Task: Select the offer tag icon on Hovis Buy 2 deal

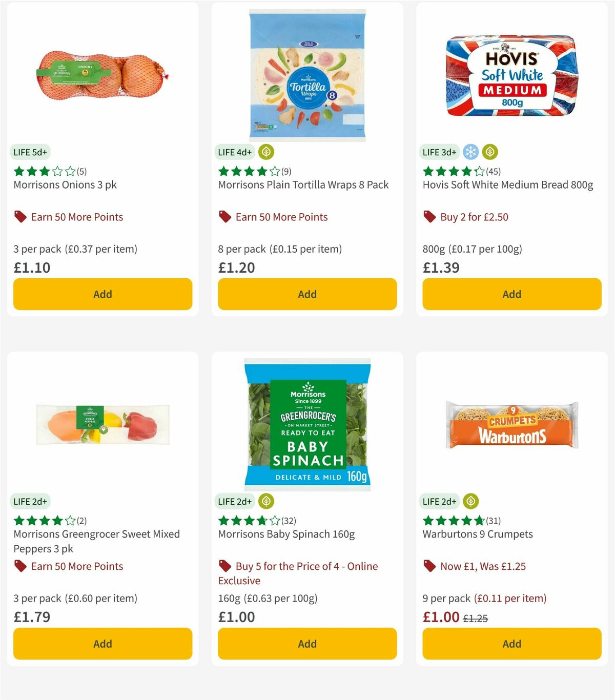Action: (x=429, y=217)
